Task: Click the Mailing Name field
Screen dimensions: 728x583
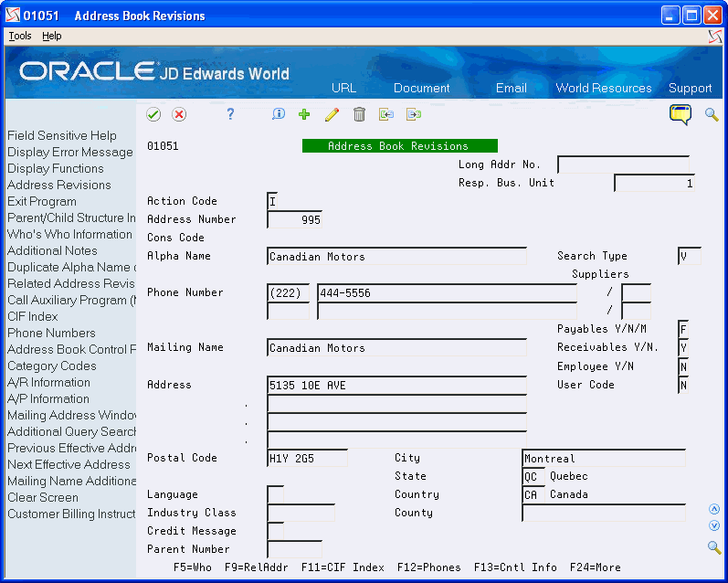Action: coord(397,348)
